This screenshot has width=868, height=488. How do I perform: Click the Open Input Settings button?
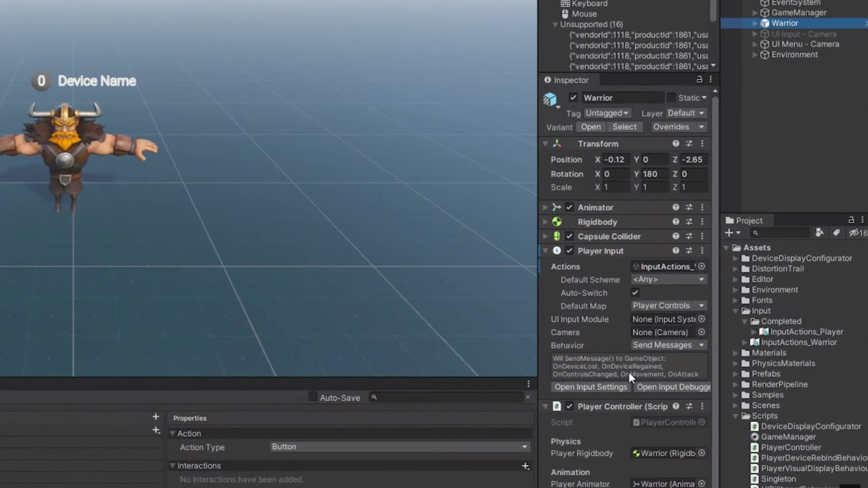[x=590, y=387]
